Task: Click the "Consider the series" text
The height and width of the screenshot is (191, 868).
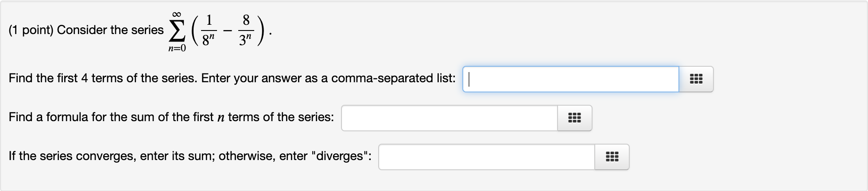Action: [x=110, y=30]
